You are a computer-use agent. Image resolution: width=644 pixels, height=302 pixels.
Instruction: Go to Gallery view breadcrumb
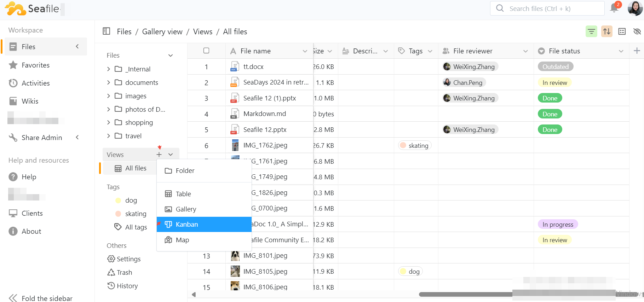pos(162,32)
